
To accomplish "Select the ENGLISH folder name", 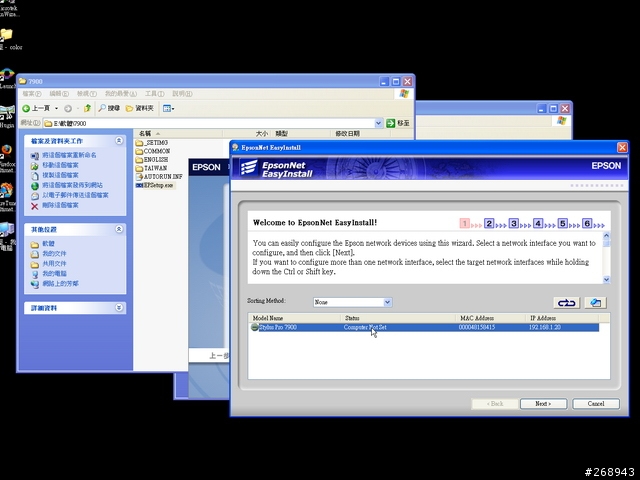I will [x=156, y=160].
